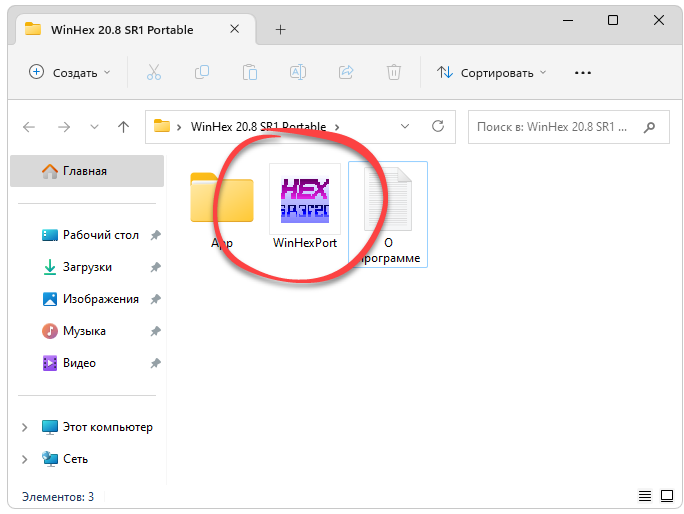Viewport: 684px width, 514px height.
Task: Click the address bar folder icon
Action: pyautogui.click(x=162, y=126)
